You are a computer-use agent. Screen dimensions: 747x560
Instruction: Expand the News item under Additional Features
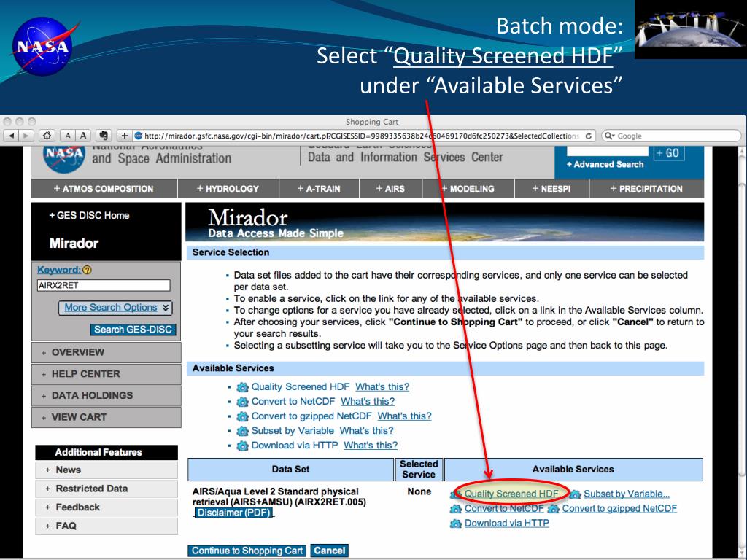tap(107, 470)
